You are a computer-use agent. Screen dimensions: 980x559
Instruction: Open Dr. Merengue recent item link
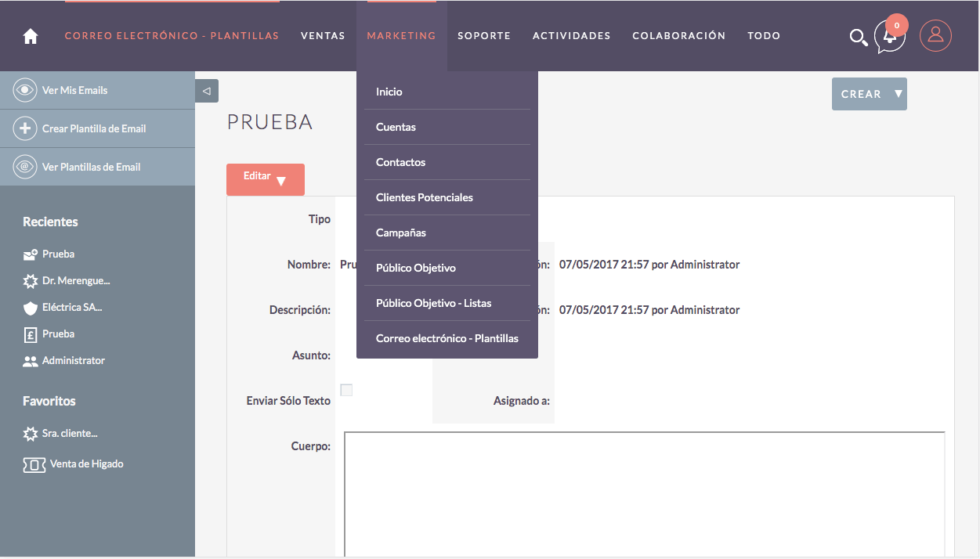[76, 280]
